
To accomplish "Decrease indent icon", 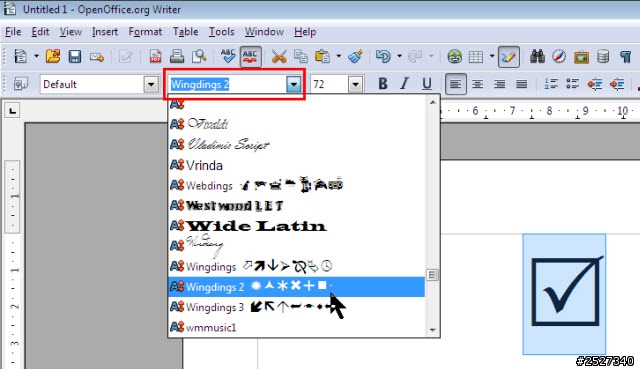I will (x=595, y=84).
